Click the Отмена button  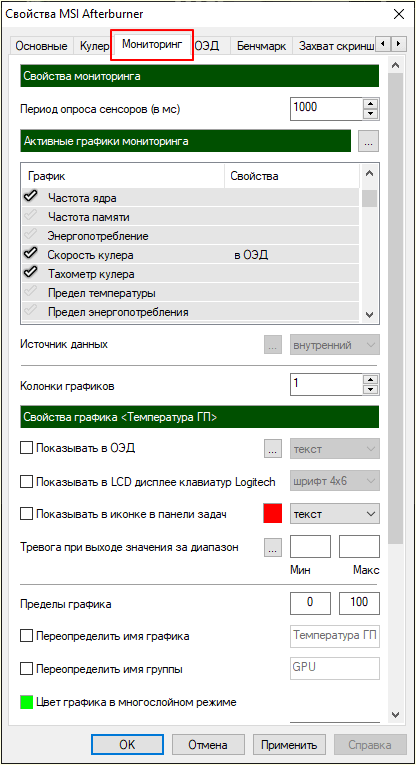pyautogui.click(x=208, y=745)
